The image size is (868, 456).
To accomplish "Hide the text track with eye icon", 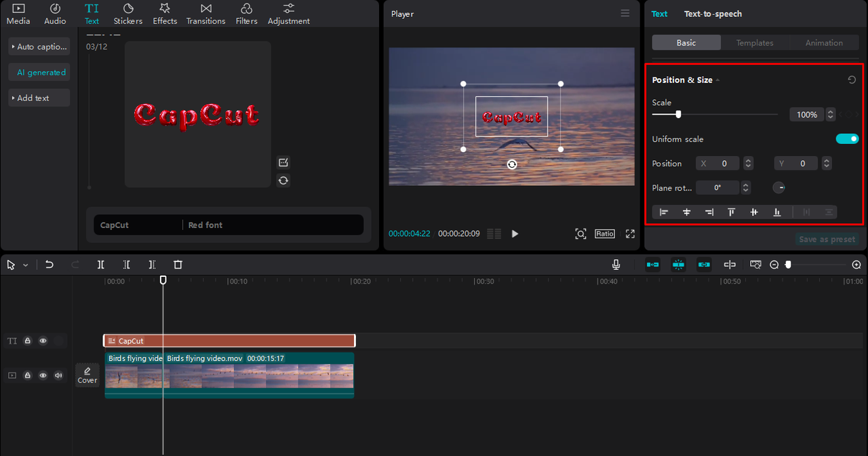I will coord(43,341).
